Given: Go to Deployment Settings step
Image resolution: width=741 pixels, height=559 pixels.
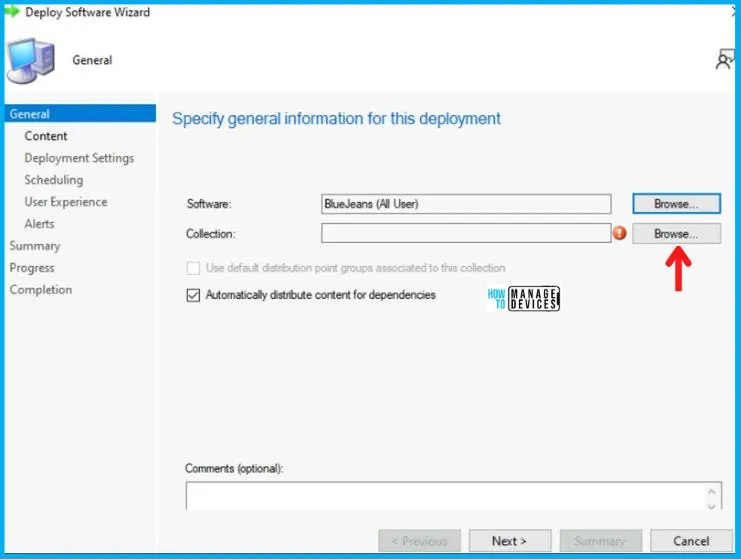Looking at the screenshot, I should point(79,158).
